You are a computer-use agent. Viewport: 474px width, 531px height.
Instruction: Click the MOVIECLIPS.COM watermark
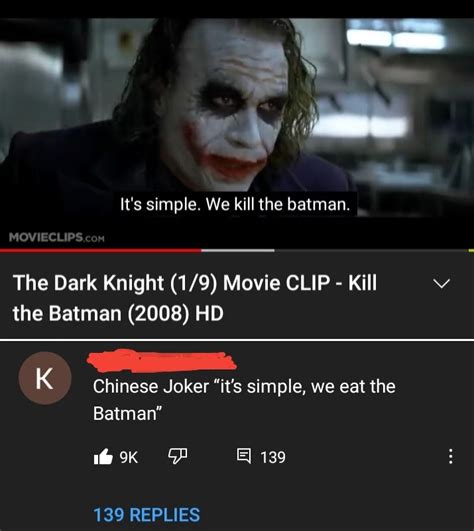tap(57, 237)
